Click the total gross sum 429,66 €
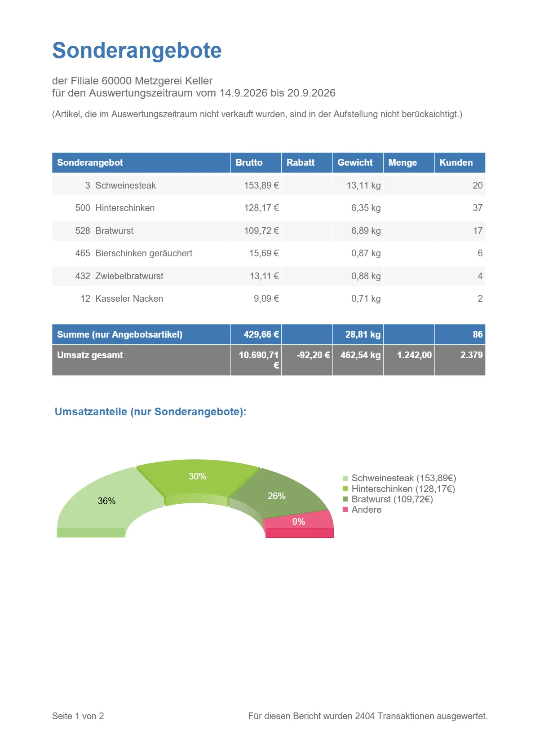The image size is (535, 756). (261, 334)
